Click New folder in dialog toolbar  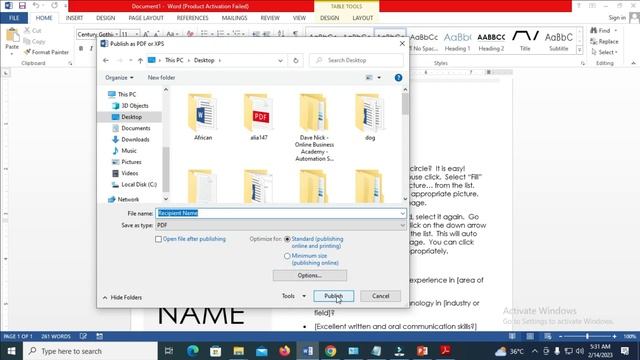(161, 78)
